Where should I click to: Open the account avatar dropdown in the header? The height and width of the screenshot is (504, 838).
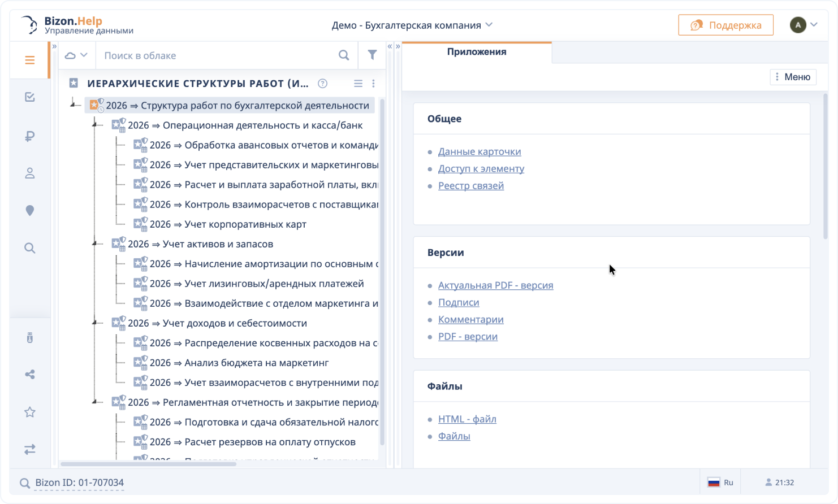pyautogui.click(x=805, y=25)
